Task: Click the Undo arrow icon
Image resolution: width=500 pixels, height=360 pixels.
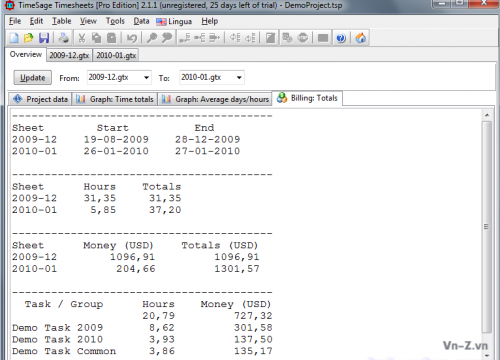Action: [132, 38]
